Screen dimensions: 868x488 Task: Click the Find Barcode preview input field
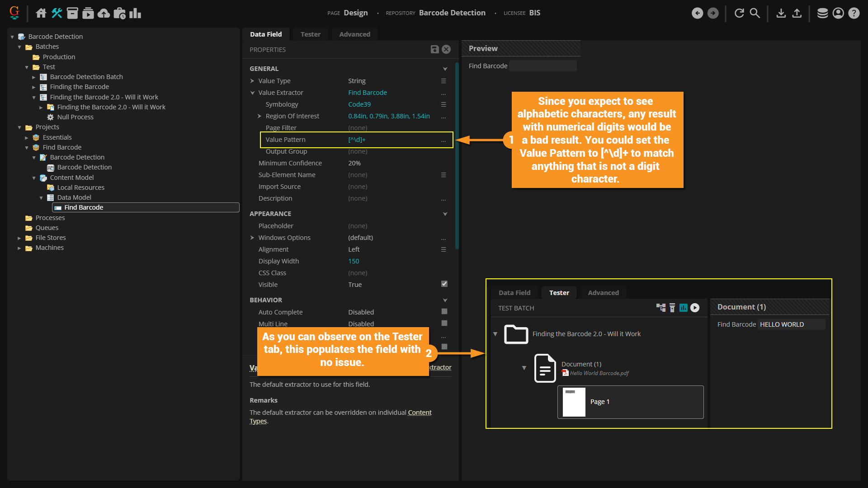pyautogui.click(x=542, y=66)
